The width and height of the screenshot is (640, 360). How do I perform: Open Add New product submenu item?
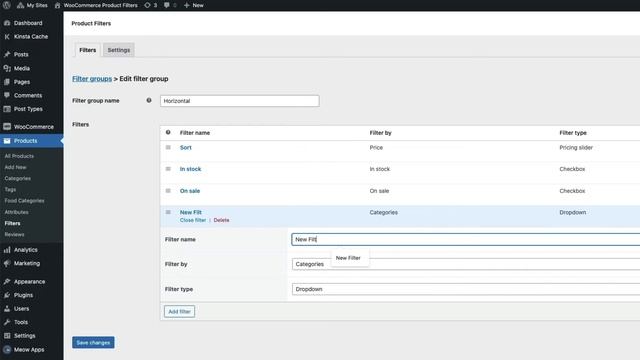click(x=16, y=167)
